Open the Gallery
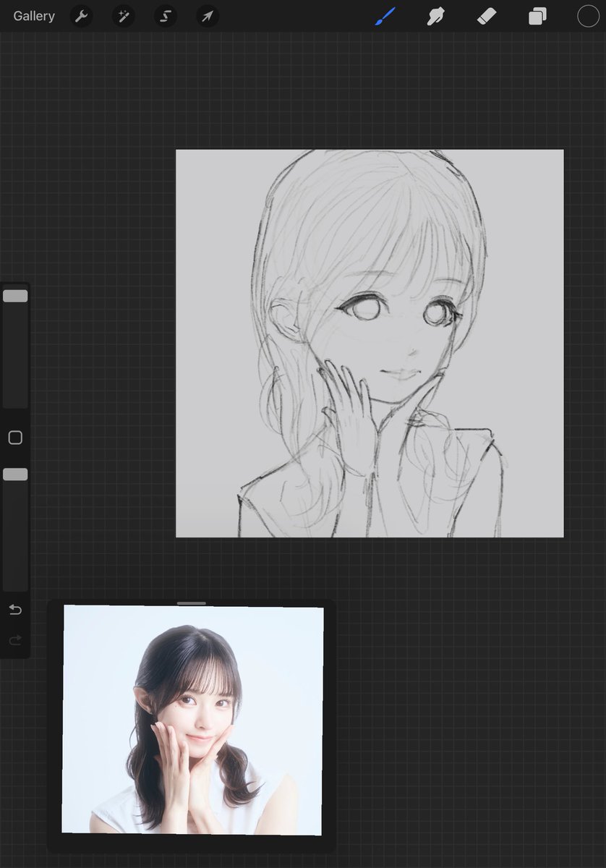 (34, 16)
